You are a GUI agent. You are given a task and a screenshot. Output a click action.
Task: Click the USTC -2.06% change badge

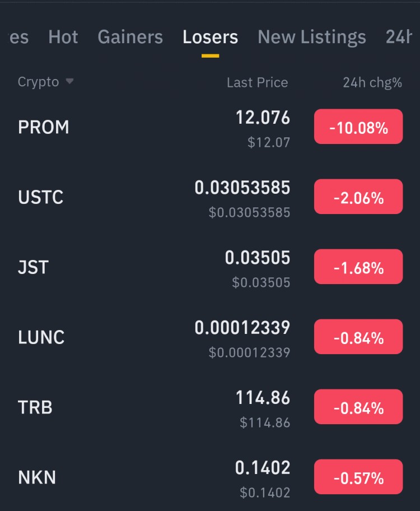358,197
